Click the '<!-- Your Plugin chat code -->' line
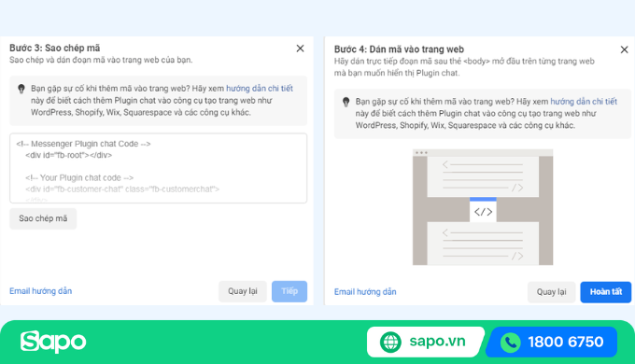The height and width of the screenshot is (364, 635). click(79, 177)
